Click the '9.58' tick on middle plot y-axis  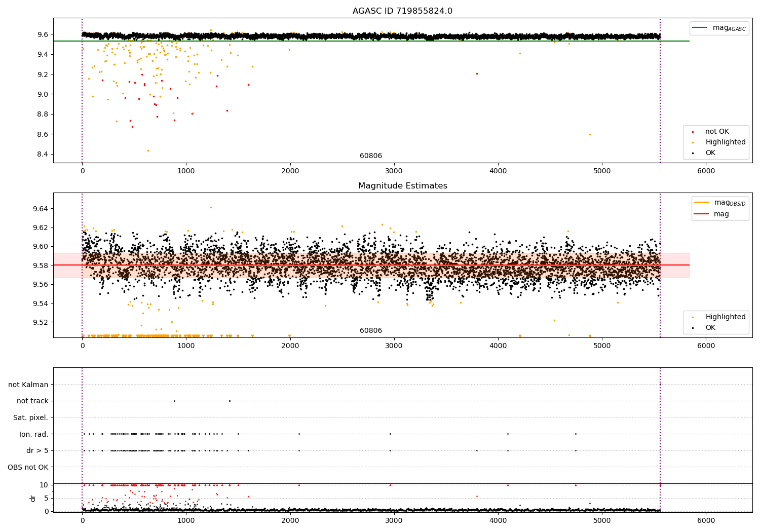[41, 265]
